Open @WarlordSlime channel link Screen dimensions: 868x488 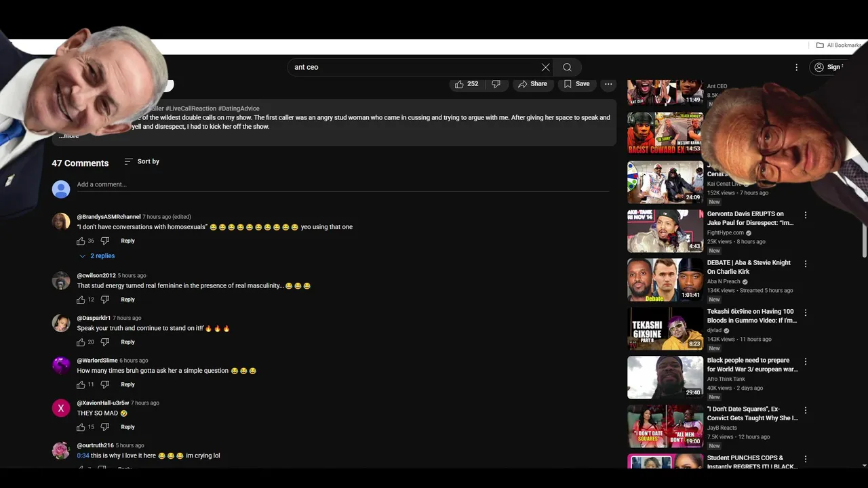click(97, 361)
